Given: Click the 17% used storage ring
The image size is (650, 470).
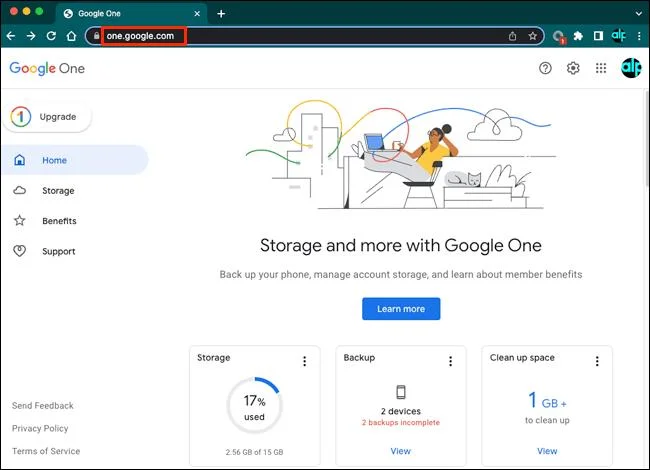Looking at the screenshot, I should [255, 405].
